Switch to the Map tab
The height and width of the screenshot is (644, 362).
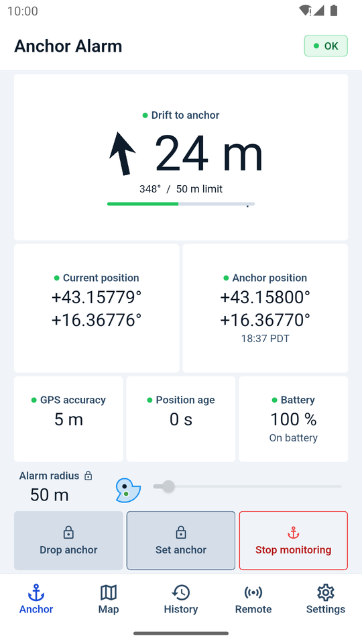click(109, 599)
